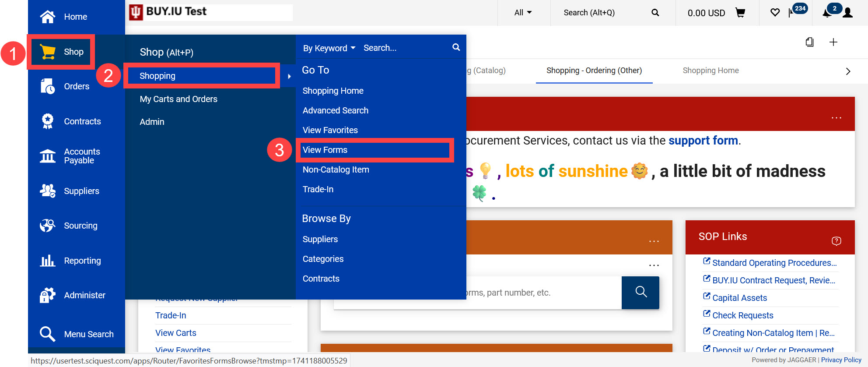Open BUY.IU Contract Request link

pyautogui.click(x=774, y=280)
